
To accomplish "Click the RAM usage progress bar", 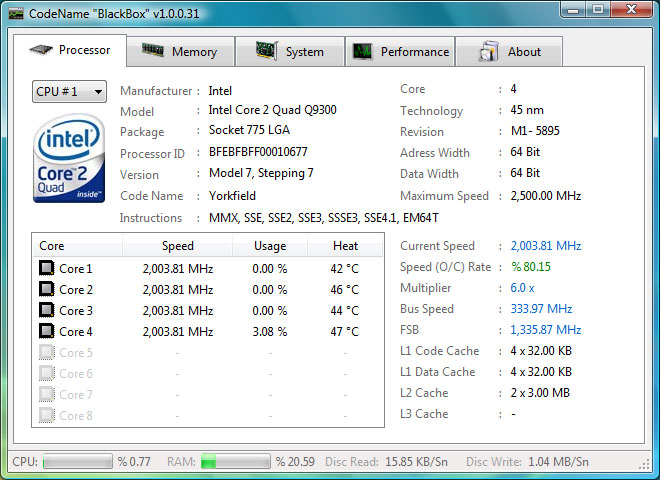I will (x=235, y=461).
